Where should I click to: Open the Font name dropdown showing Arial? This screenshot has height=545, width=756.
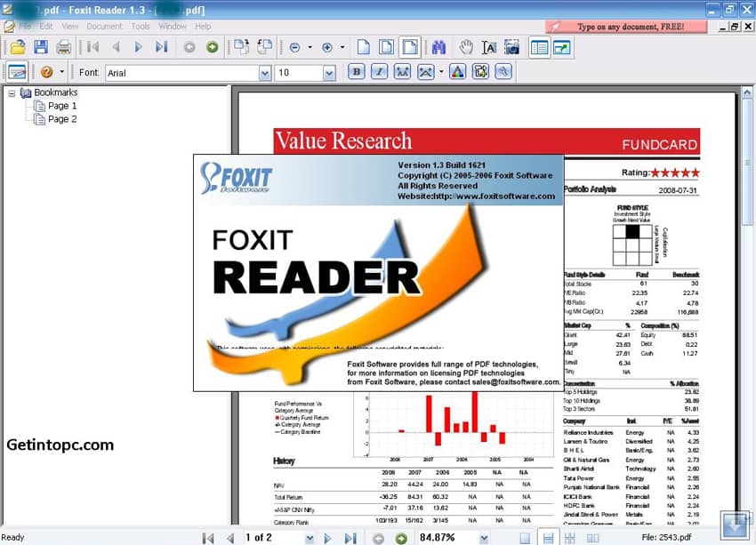tap(265, 73)
